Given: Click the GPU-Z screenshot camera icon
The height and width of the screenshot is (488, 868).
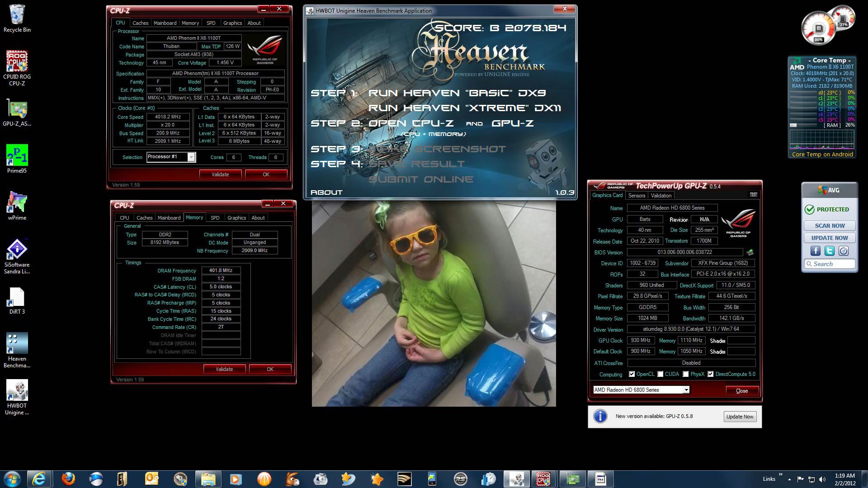Looking at the screenshot, I should click(x=753, y=195).
